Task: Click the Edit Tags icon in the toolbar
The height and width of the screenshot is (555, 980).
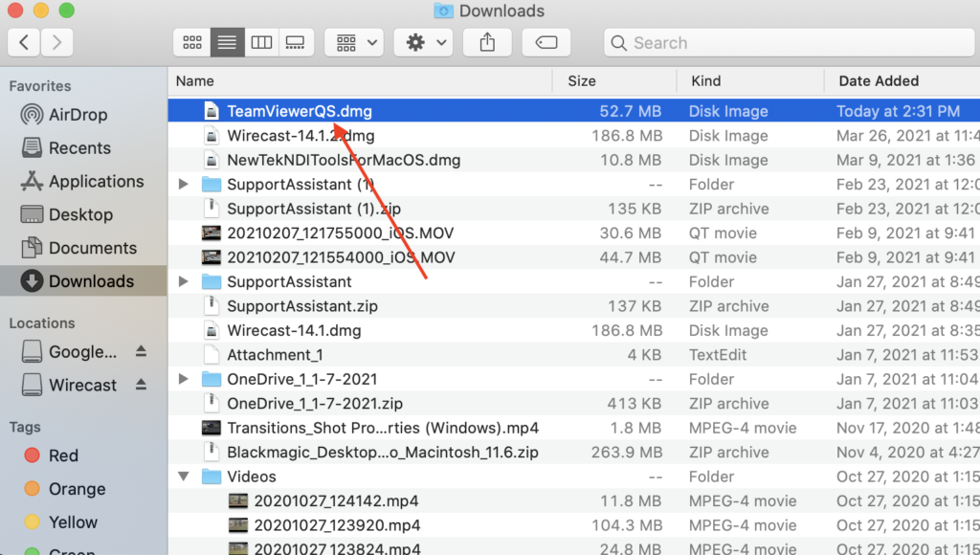Action: point(546,42)
